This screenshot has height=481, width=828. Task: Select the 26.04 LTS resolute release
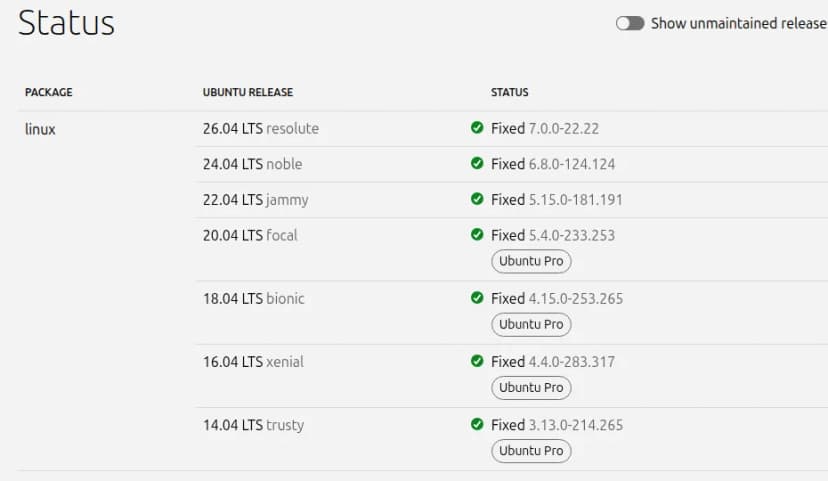coord(261,128)
